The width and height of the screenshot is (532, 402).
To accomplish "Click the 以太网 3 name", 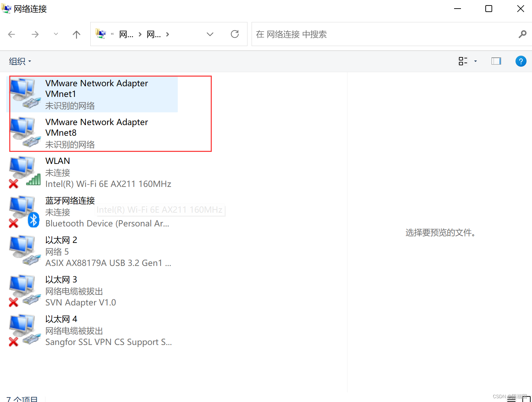I will [x=61, y=279].
